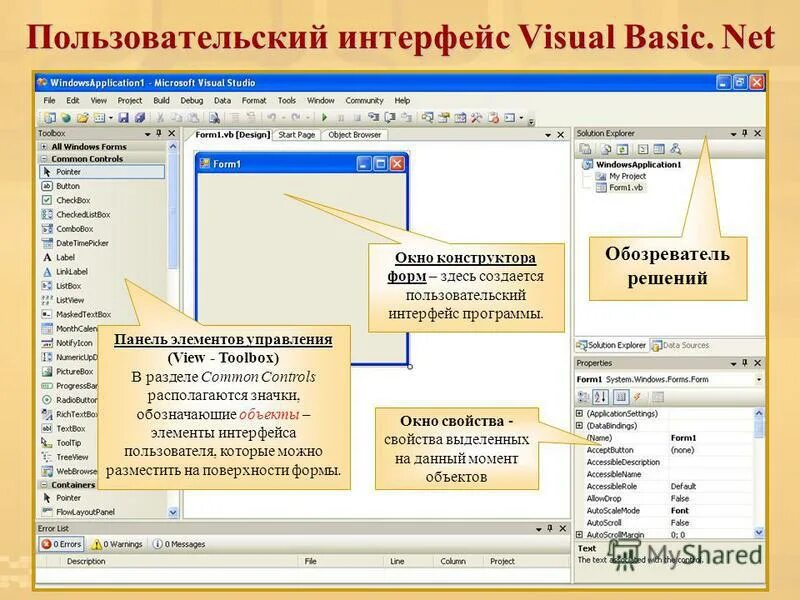This screenshot has height=600, width=800.
Task: Click Refresh icon in Solution Explorer toolbar
Action: pyautogui.click(x=622, y=149)
